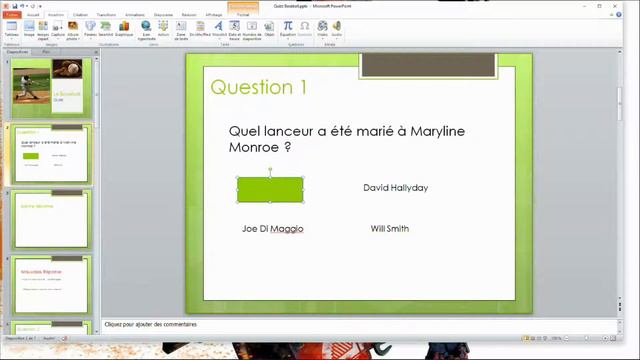Zoom in with the plus button

coord(605,338)
